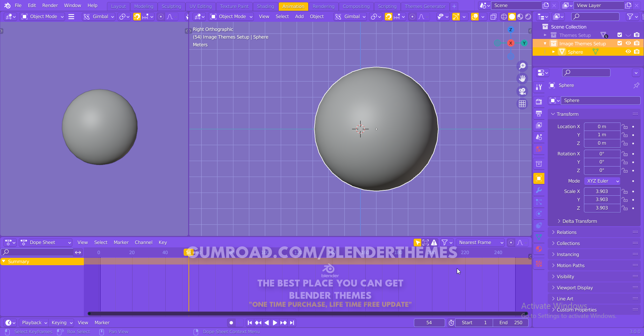Toggle X-ray mode in viewport header
This screenshot has height=336, width=644.
[x=493, y=16]
